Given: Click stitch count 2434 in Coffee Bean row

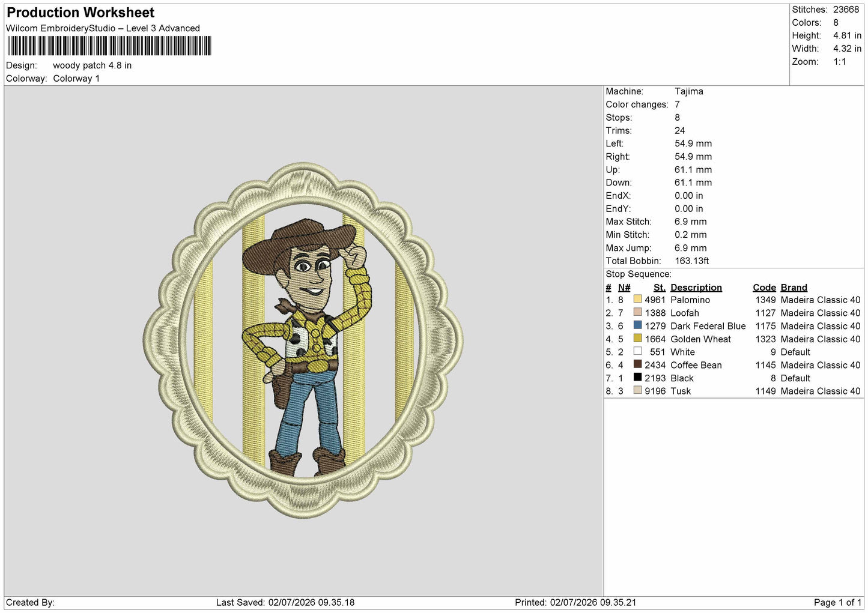Looking at the screenshot, I should (655, 365).
